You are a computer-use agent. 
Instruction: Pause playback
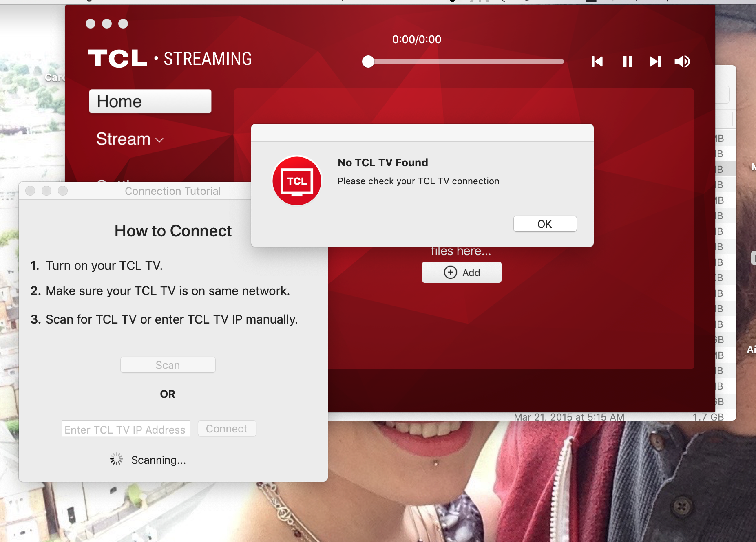(628, 62)
